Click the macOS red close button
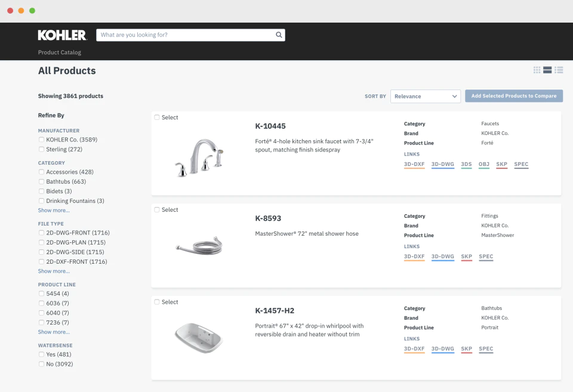This screenshot has height=392, width=573. click(10, 11)
